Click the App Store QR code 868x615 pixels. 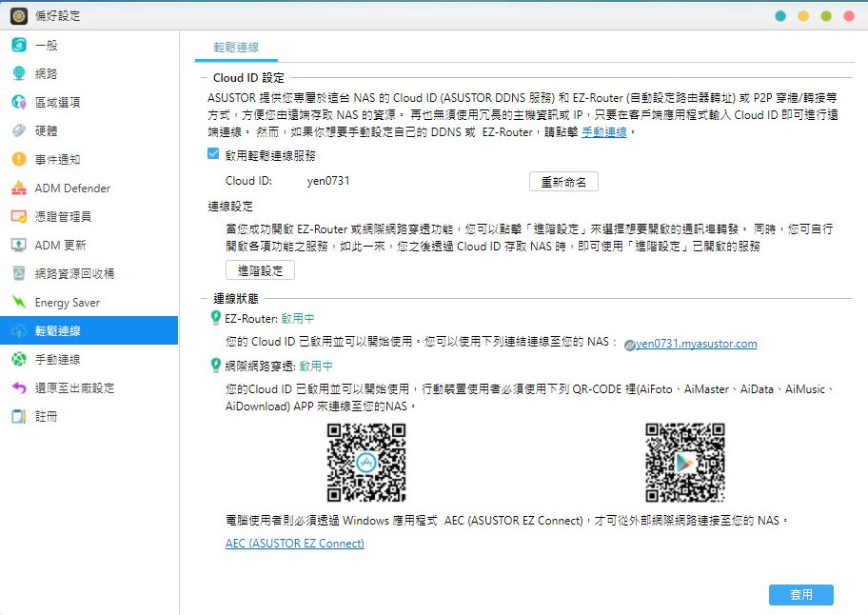click(365, 463)
